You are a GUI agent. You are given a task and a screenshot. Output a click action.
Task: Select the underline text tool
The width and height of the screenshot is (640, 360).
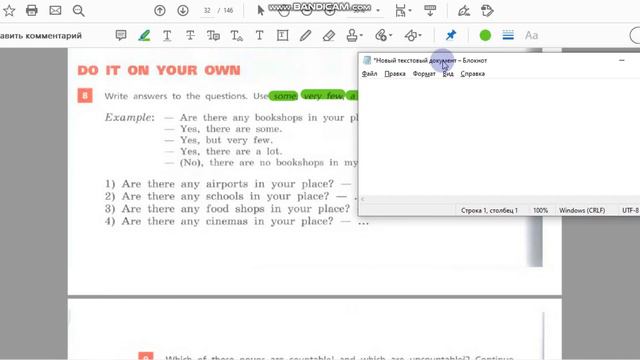pos(167,36)
